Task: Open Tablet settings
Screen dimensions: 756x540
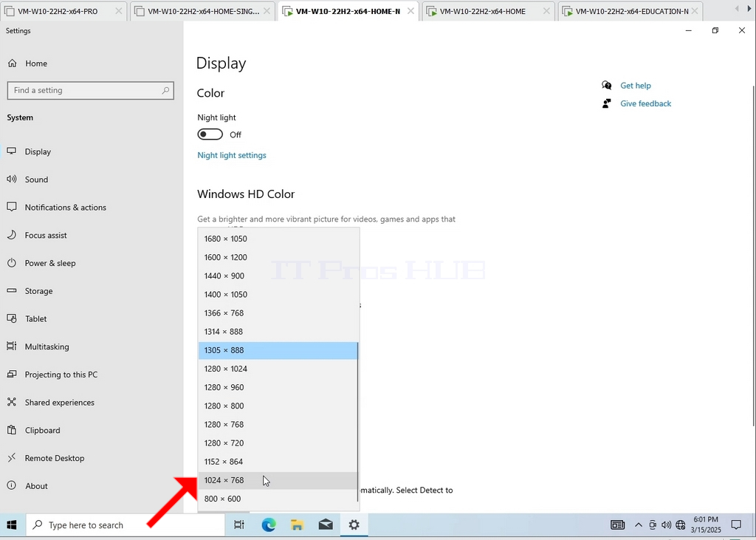Action: [x=92, y=319]
